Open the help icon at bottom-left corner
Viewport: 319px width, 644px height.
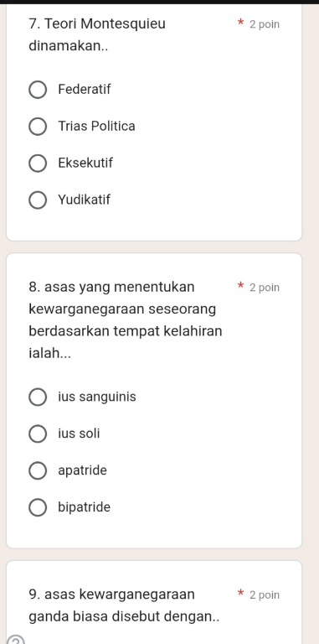(16, 641)
